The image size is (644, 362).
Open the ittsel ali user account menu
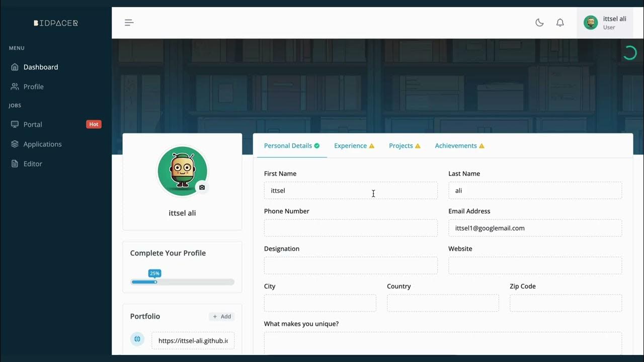(605, 23)
